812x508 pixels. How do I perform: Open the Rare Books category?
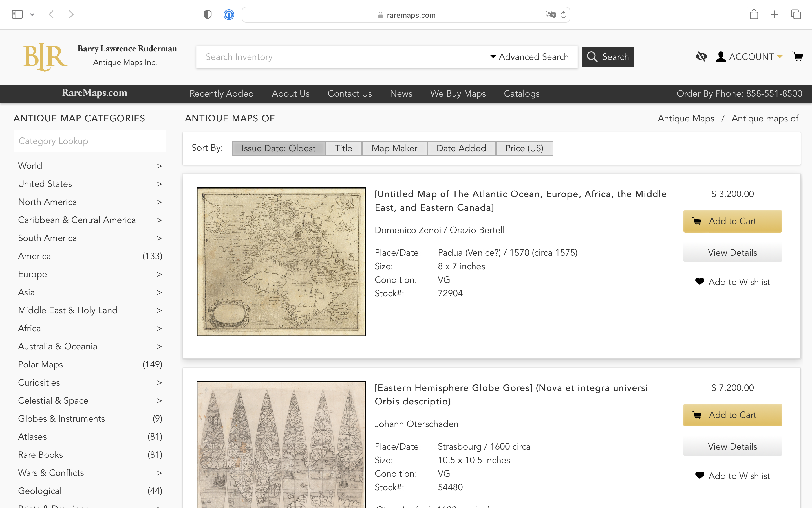click(x=90, y=455)
